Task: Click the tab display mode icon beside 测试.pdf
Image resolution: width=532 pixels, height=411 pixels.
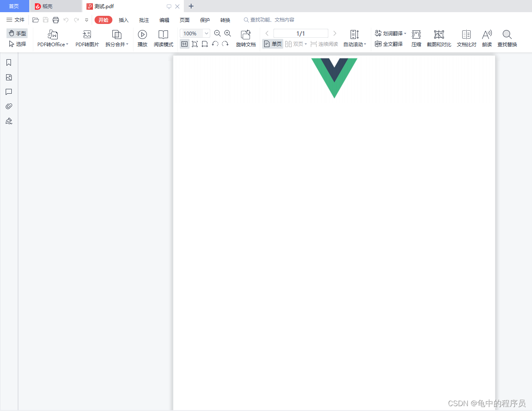Action: 169,6
